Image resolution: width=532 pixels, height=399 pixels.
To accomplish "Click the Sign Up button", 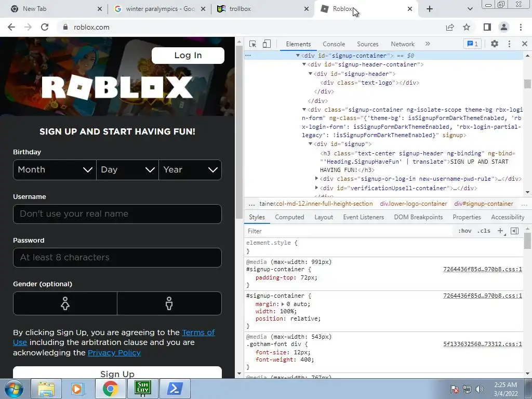I will click(x=117, y=372).
